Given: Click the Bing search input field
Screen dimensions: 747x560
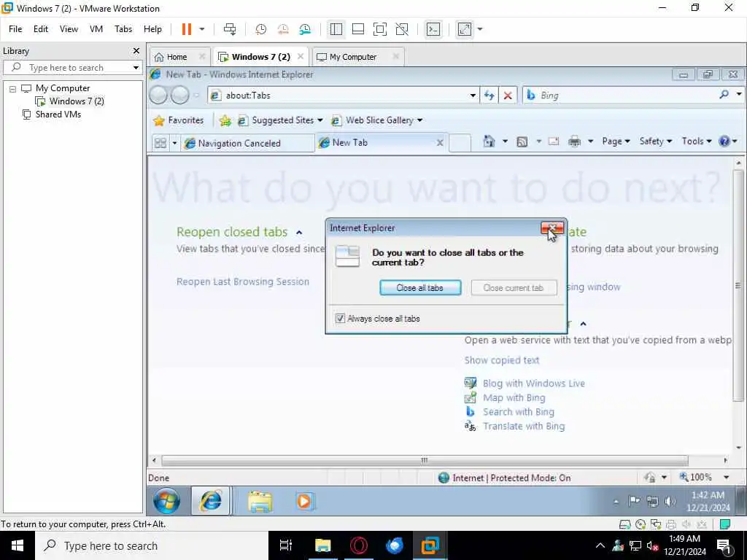Looking at the screenshot, I should click(x=627, y=96).
